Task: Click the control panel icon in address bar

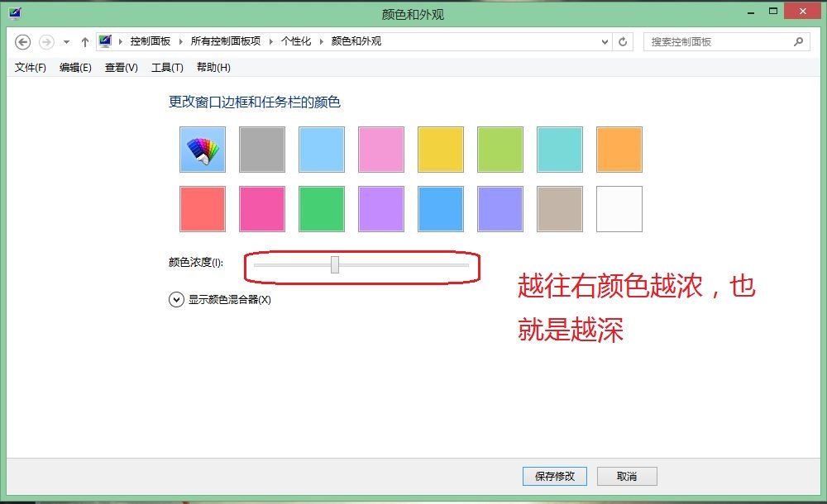Action: [x=104, y=41]
